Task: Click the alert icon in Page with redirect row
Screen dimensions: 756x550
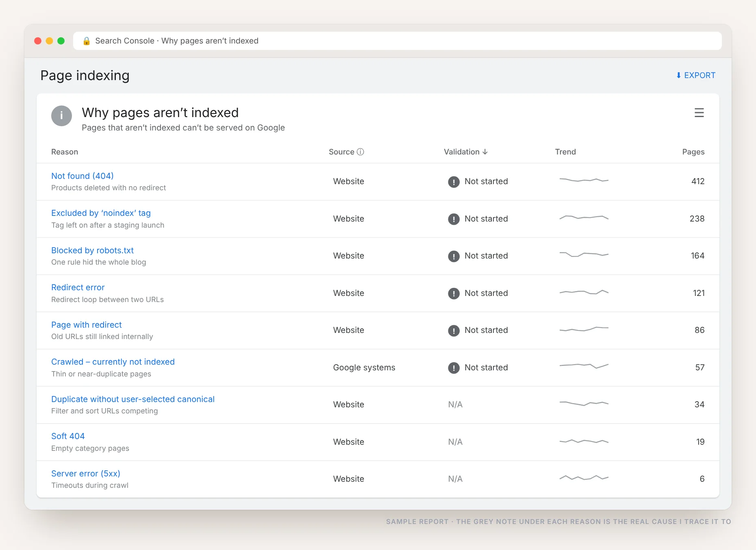Action: 454,330
